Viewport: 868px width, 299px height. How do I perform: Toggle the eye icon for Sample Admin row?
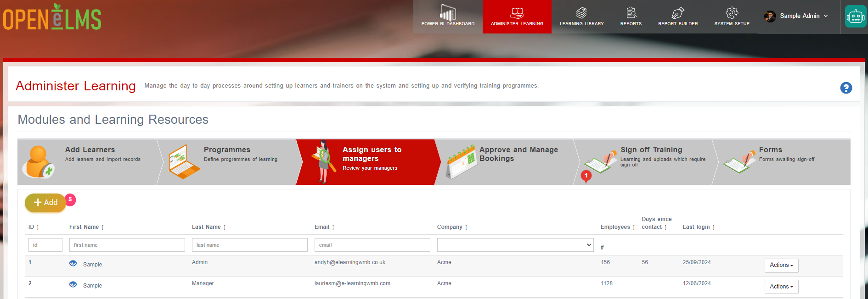(73, 264)
